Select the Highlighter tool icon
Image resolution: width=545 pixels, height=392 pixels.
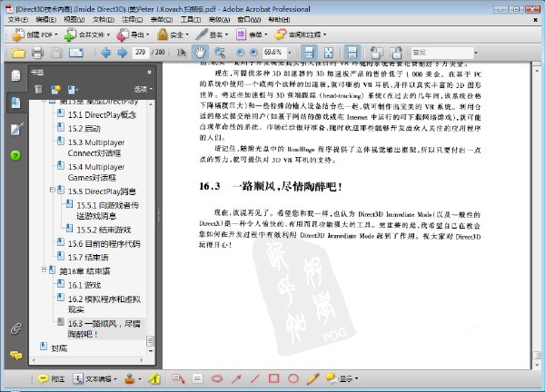point(154,378)
